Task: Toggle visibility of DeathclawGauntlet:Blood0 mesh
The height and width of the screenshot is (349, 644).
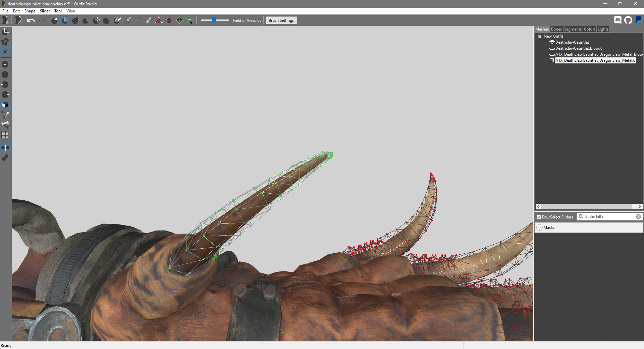Action: [x=552, y=49]
